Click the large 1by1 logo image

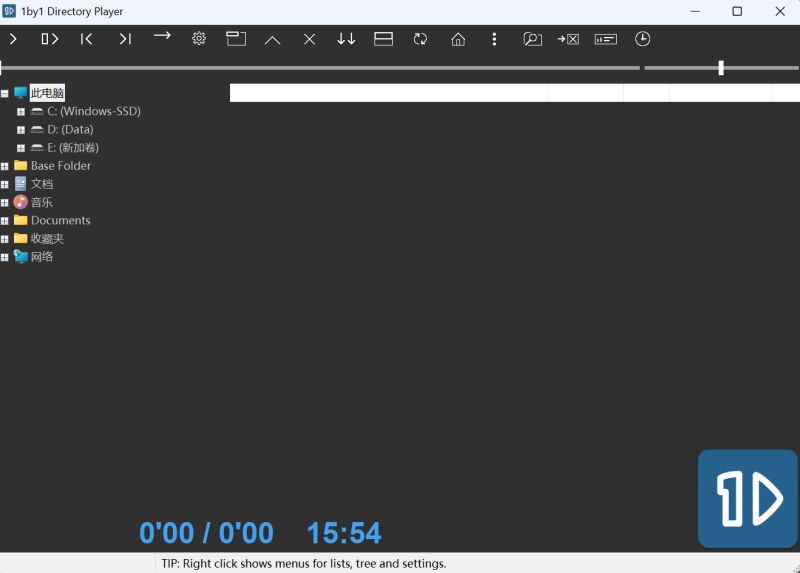pos(747,499)
